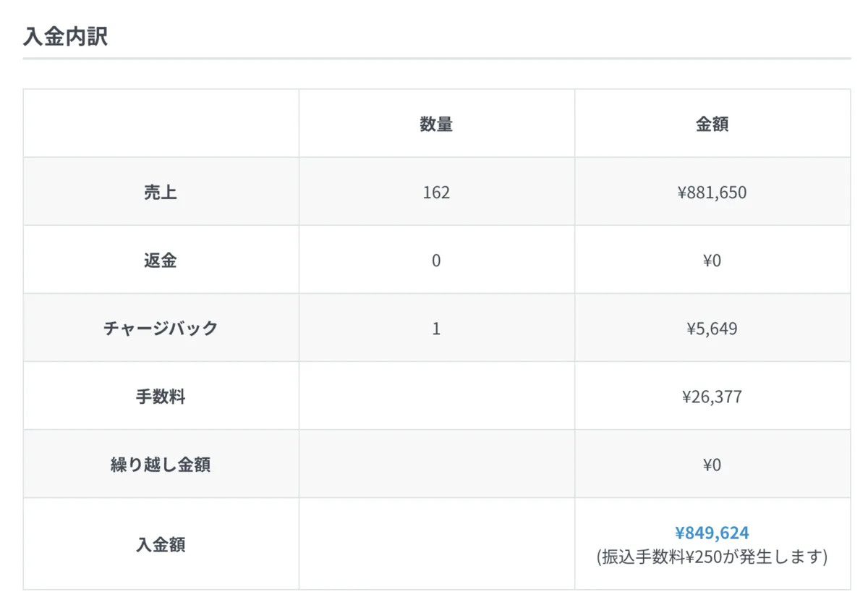Click the 返金 row label
This screenshot has width=868, height=613.
pos(161,261)
